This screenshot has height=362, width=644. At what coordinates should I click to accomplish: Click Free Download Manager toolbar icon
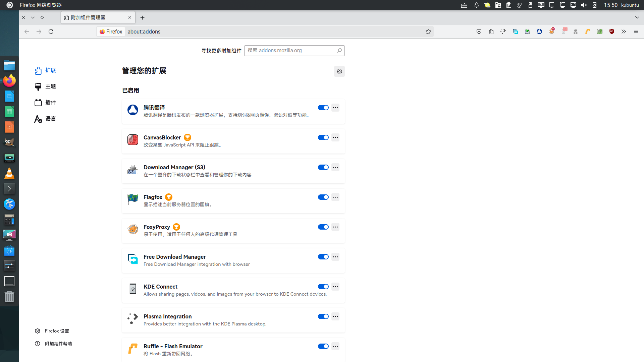pyautogui.click(x=515, y=32)
